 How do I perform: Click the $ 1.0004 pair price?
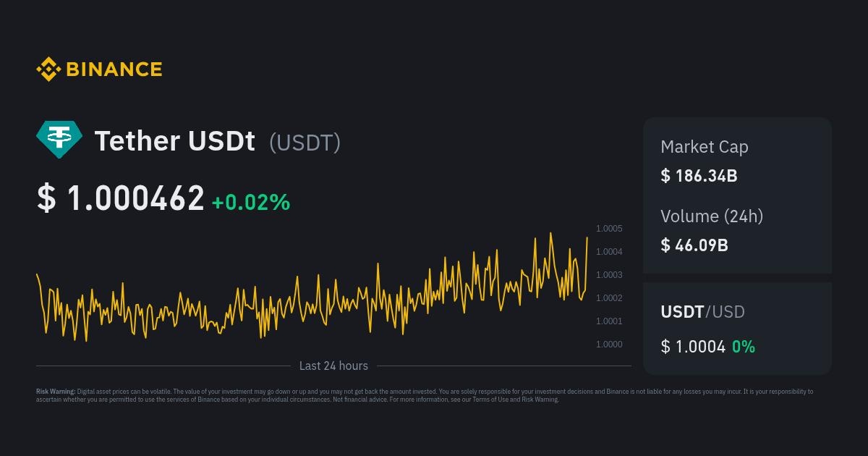click(x=693, y=347)
